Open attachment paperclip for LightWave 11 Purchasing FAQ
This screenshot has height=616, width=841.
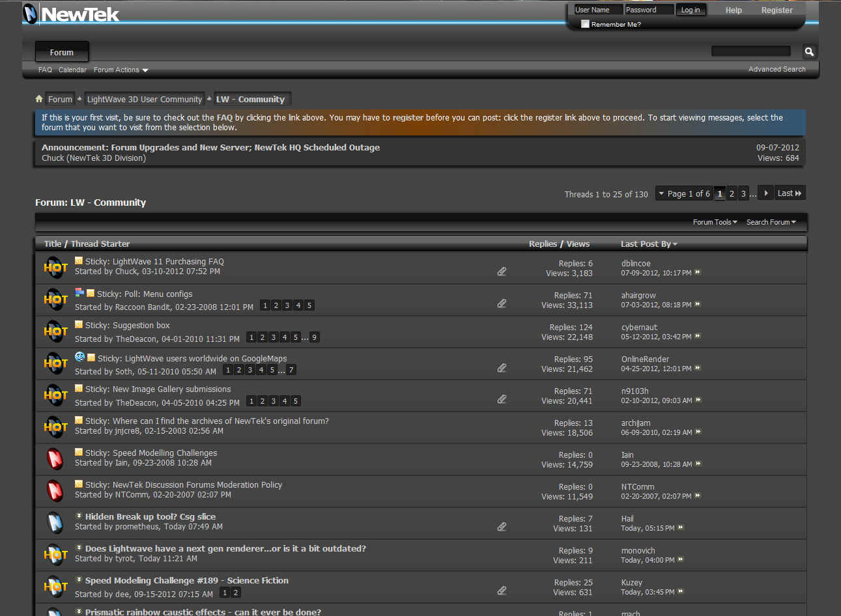[x=502, y=271]
